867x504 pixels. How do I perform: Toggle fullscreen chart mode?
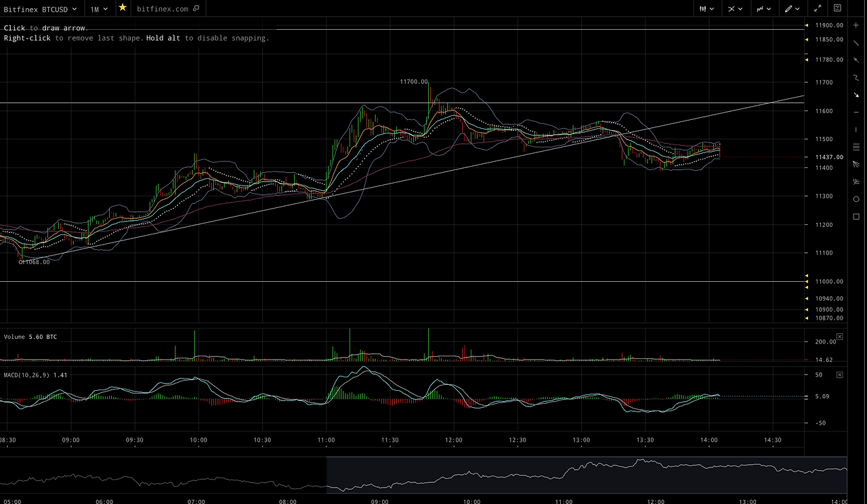coord(818,9)
